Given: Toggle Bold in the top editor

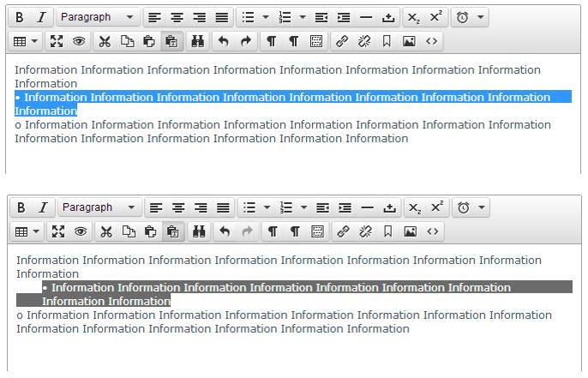Looking at the screenshot, I should 20,17.
